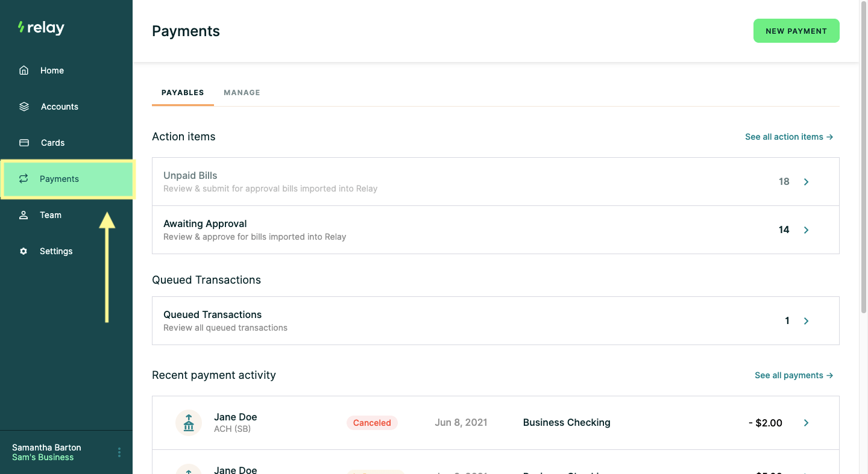Switch to the MANAGE tab
The image size is (868, 474).
coord(242,92)
